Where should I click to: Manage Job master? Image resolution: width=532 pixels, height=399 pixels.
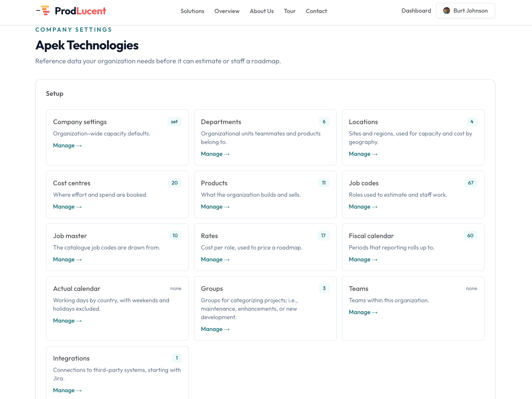(x=68, y=259)
